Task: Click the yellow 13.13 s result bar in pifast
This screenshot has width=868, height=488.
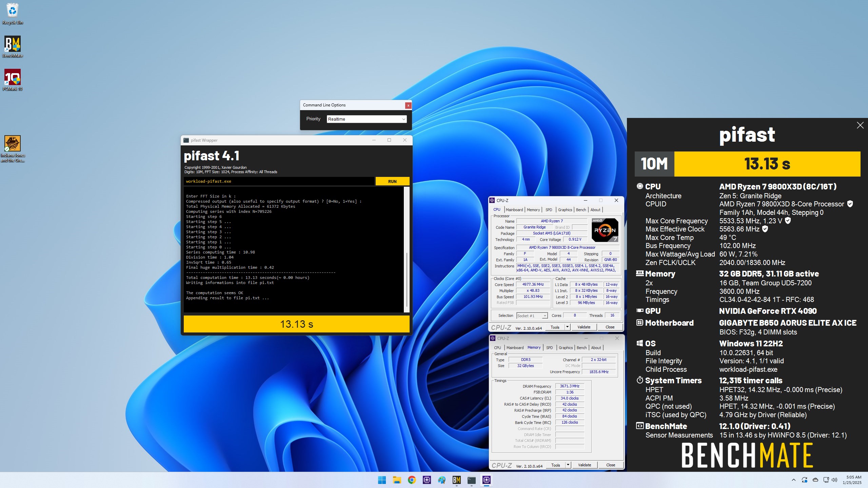Action: click(297, 324)
